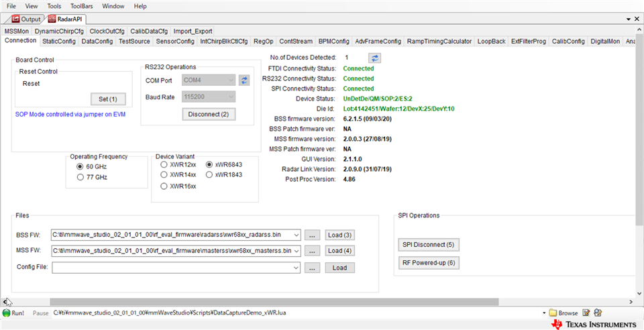The image size is (644, 330).
Task: Browse for Config File
Action: click(x=312, y=268)
